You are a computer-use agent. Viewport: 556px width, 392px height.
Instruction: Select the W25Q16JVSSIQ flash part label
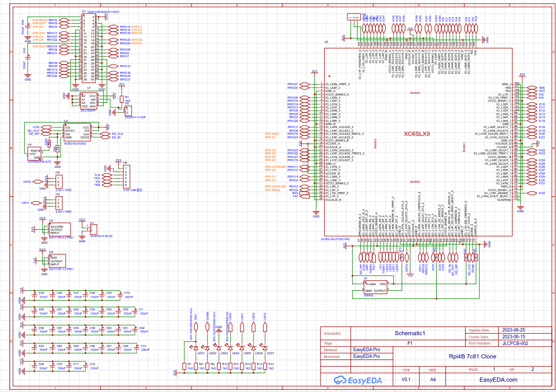(x=75, y=143)
